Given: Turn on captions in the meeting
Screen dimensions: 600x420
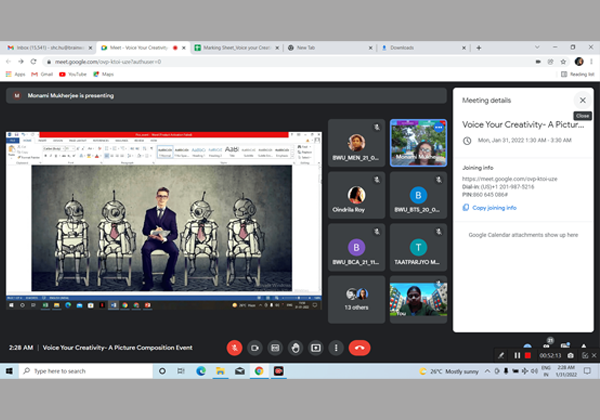Looking at the screenshot, I should pos(275,347).
